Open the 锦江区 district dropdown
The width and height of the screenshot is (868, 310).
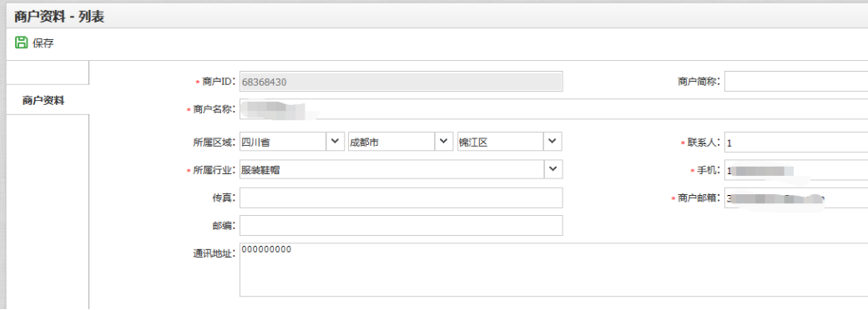[510, 142]
